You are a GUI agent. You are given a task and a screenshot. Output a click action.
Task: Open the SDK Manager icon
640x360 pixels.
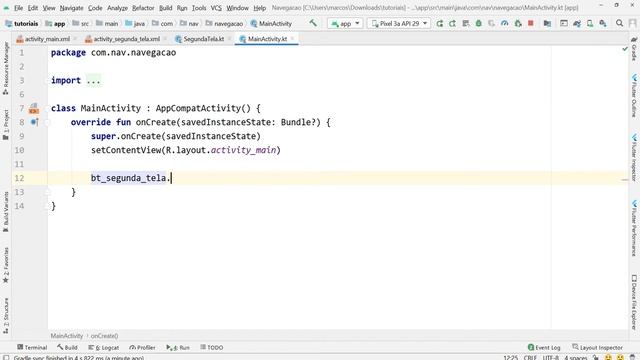(603, 24)
